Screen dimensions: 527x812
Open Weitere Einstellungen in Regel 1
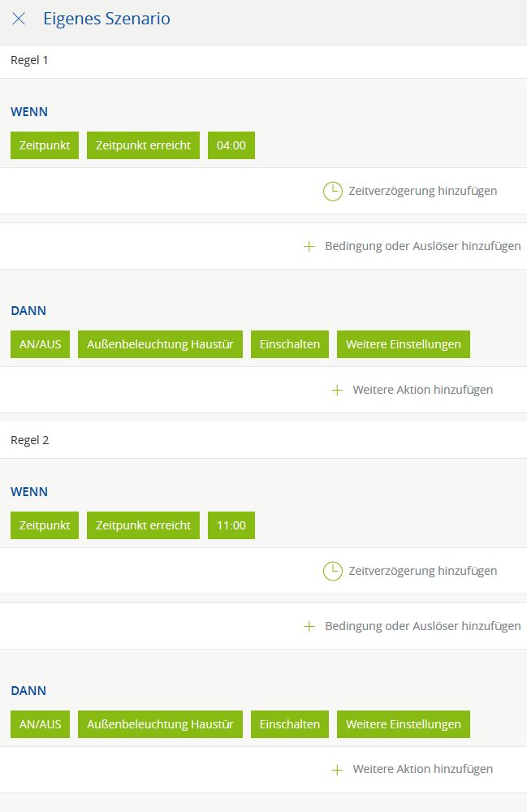[x=403, y=344]
